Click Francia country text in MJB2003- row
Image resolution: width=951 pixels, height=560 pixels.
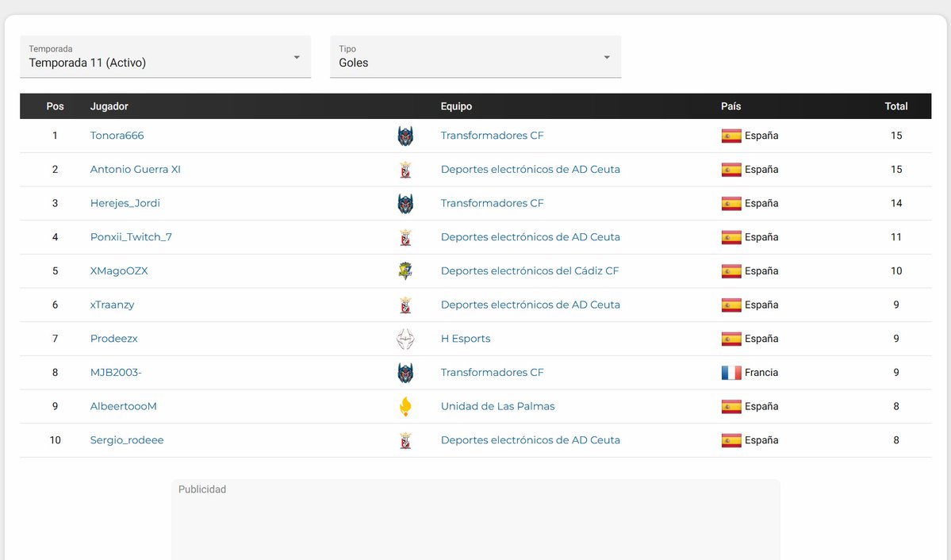click(x=761, y=373)
